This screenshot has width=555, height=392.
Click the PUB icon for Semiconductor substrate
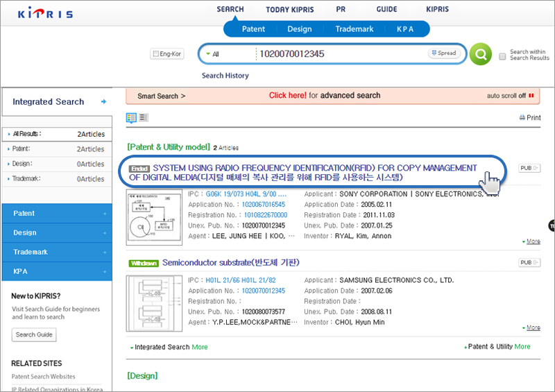pos(529,262)
